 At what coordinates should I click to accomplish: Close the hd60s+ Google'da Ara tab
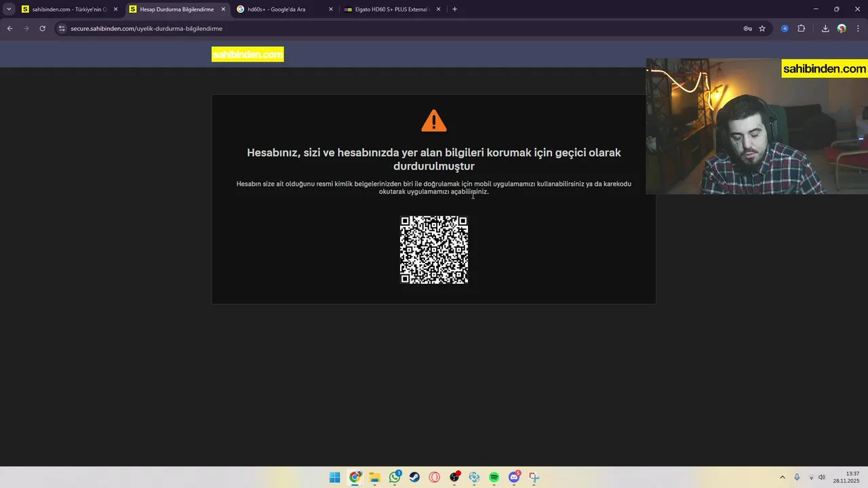click(x=331, y=9)
